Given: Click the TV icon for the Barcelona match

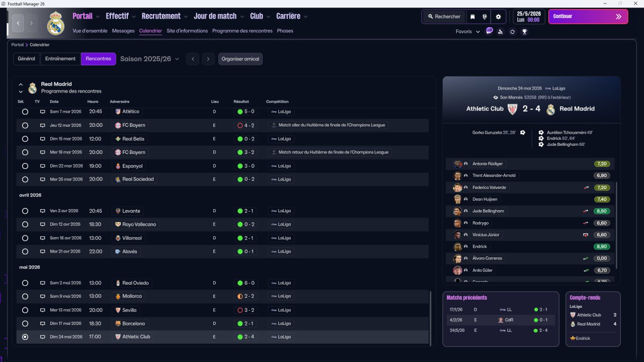Looking at the screenshot, I should tap(43, 324).
